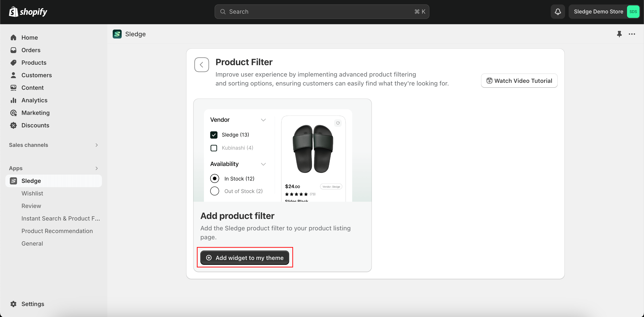
Task: Collapse the Availability filter chevron
Action: pos(263,164)
